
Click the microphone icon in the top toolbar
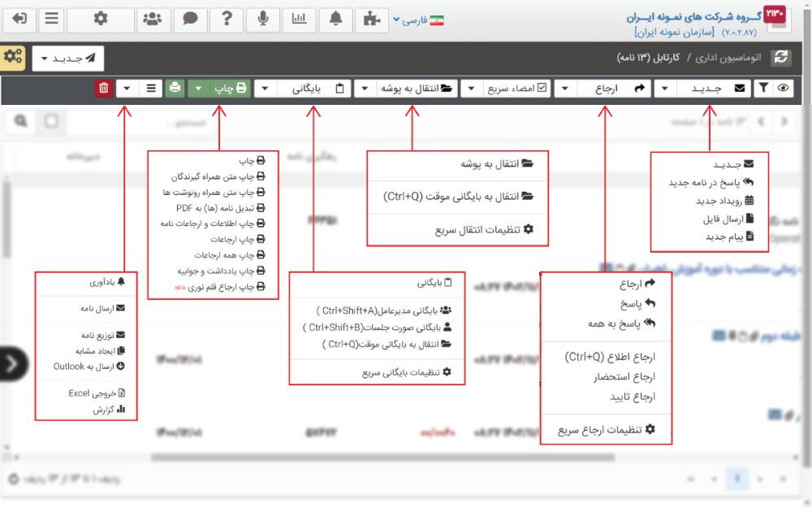click(x=263, y=20)
